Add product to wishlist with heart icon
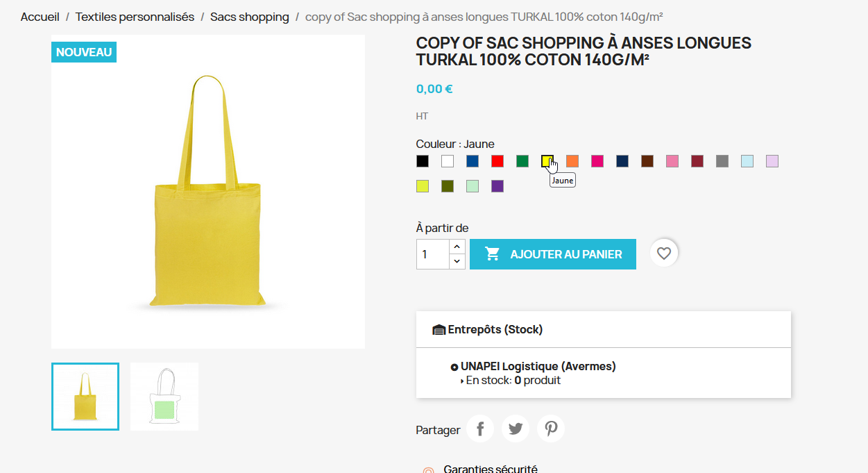The height and width of the screenshot is (473, 868). point(664,254)
